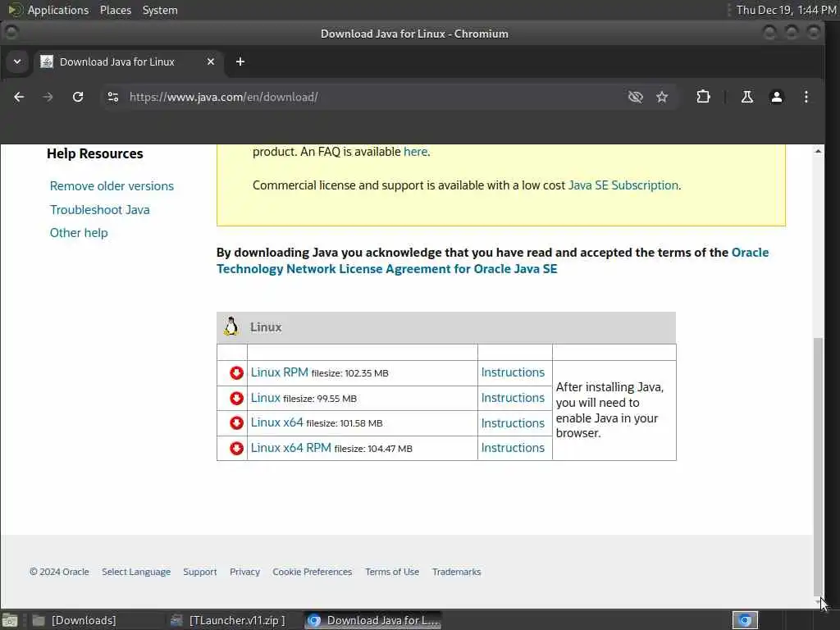Click show desktop icon in bottom panel
The width and height of the screenshot is (840, 630).
coord(10,620)
